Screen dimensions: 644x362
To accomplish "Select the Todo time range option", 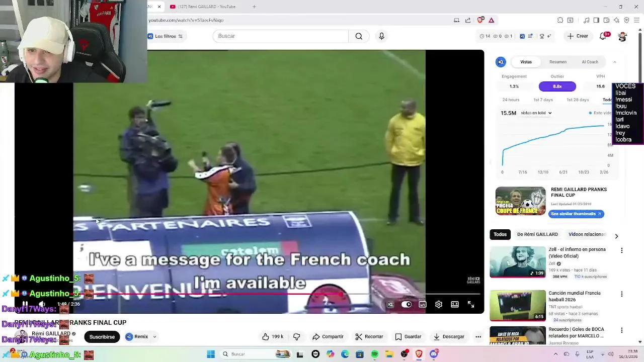I will click(x=607, y=100).
